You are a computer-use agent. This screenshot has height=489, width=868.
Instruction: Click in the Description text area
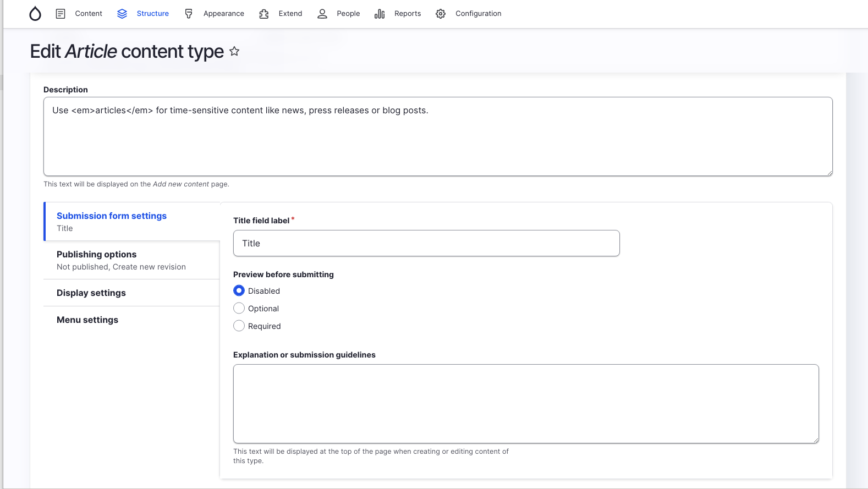click(x=438, y=136)
